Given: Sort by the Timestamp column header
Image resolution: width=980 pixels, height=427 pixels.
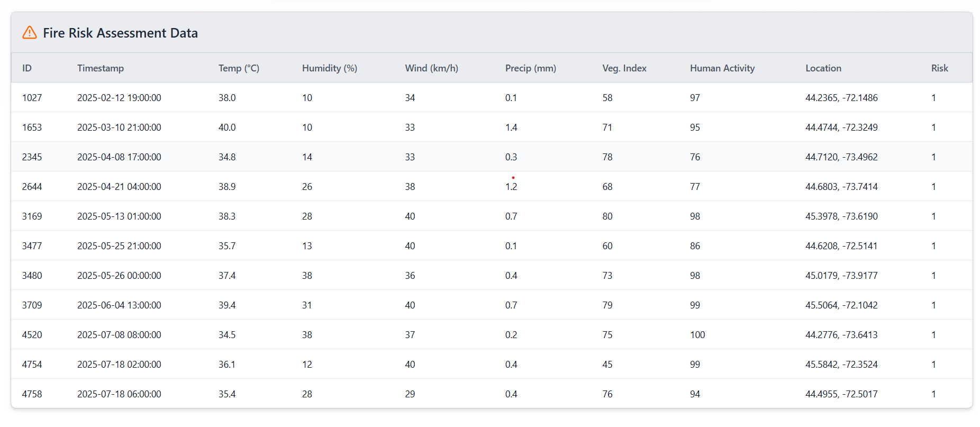Looking at the screenshot, I should point(101,68).
